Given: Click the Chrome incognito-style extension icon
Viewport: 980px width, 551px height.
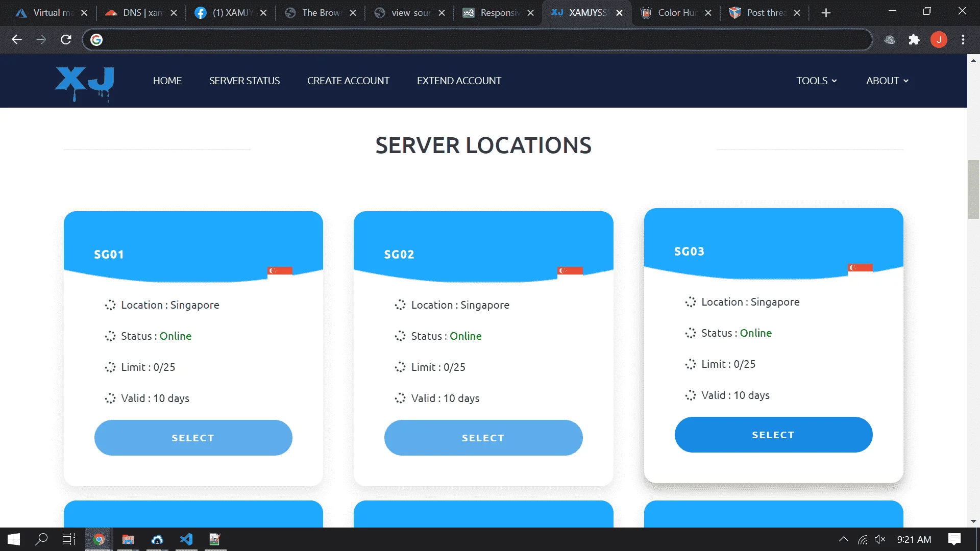Looking at the screenshot, I should pos(890,40).
